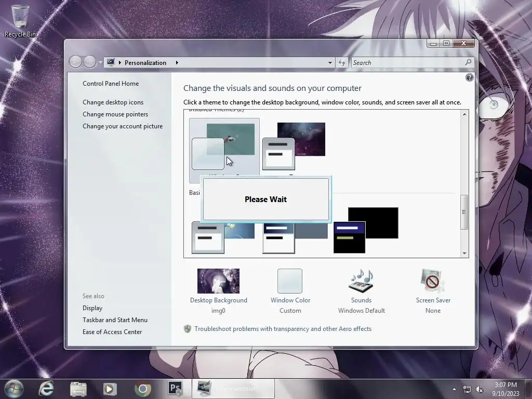Open Ease of Access Center link

pyautogui.click(x=112, y=332)
